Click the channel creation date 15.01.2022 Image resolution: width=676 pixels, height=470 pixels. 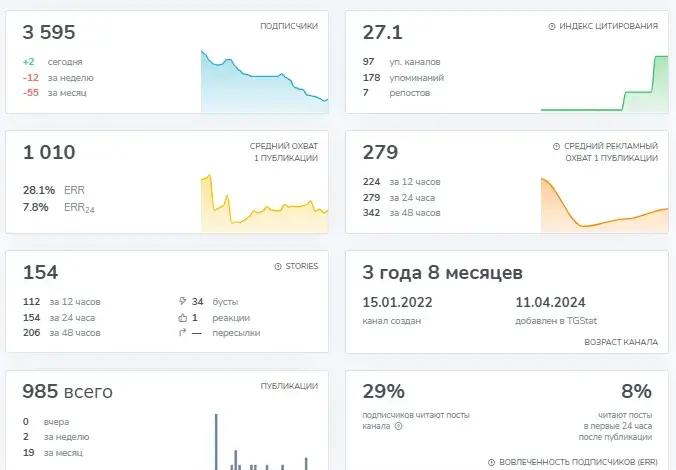pyautogui.click(x=397, y=302)
